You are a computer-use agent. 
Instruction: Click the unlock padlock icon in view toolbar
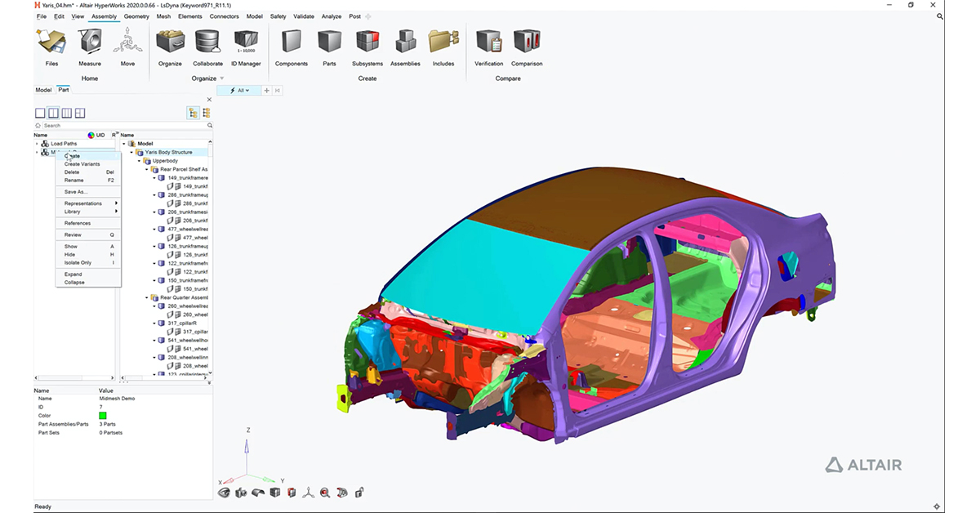pyautogui.click(x=359, y=493)
